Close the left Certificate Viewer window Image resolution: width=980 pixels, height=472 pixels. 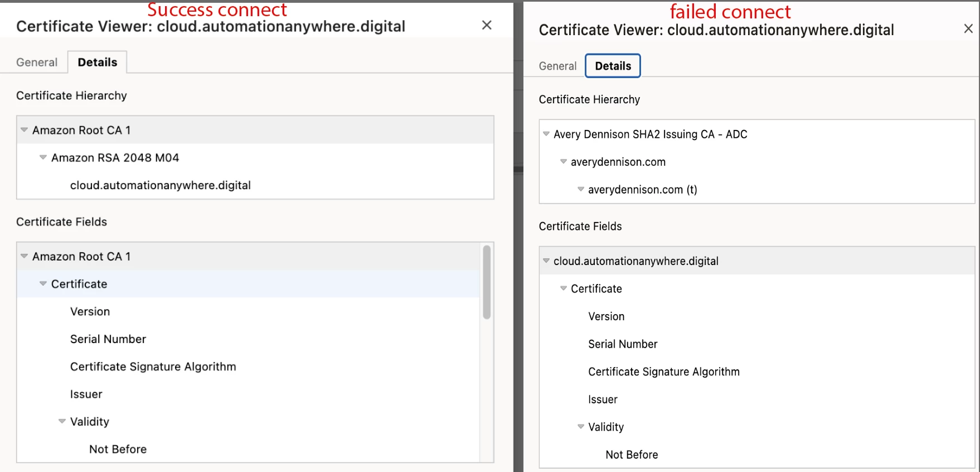pos(487,25)
